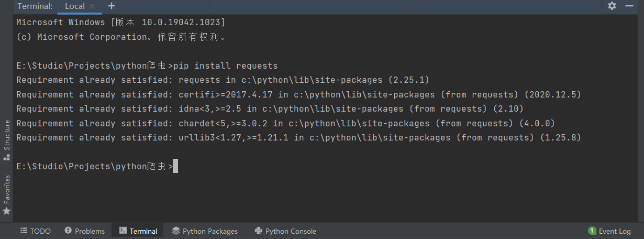Screen dimensions: 644x239
Task: Switch to the Python Console tab
Action: [x=291, y=231]
